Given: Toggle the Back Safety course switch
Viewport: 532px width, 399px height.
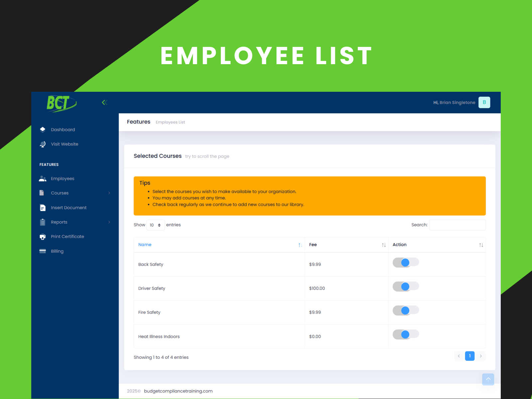Looking at the screenshot, I should coord(405,263).
